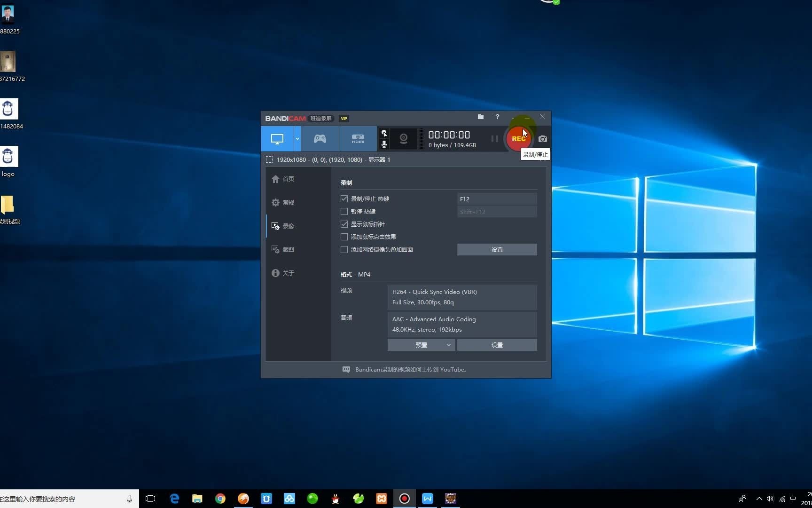812x508 pixels.
Task: Click the F12 record hotkey field
Action: [497, 199]
